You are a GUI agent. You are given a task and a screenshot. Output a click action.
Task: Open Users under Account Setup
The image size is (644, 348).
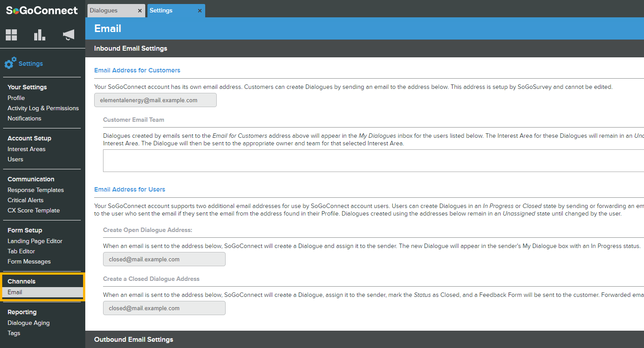pos(16,159)
